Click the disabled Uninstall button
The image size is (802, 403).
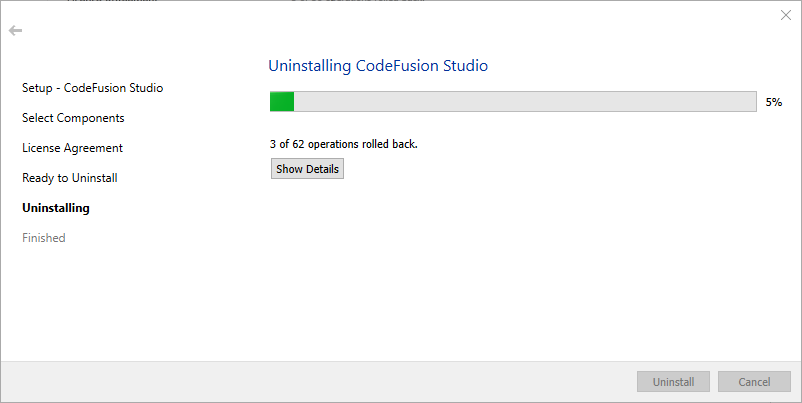click(673, 382)
